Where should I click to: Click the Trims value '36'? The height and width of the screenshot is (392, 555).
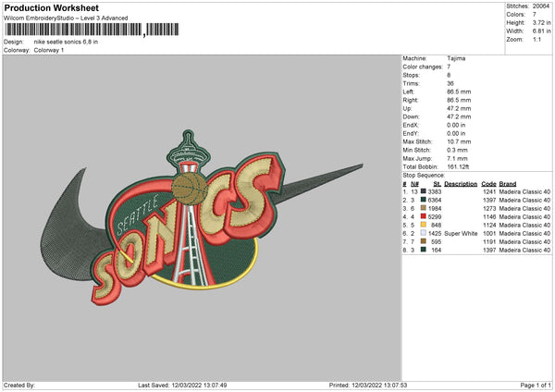click(450, 83)
